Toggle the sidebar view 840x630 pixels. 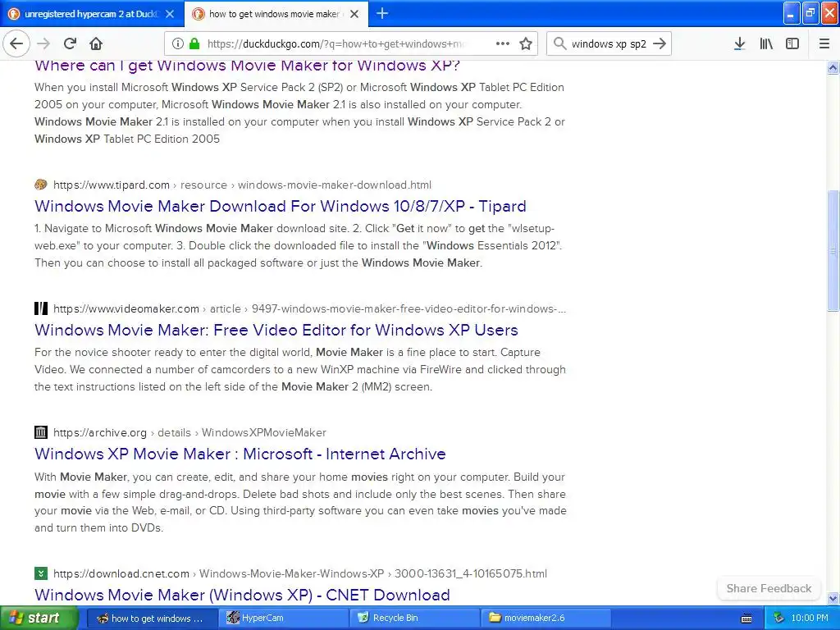coord(792,43)
